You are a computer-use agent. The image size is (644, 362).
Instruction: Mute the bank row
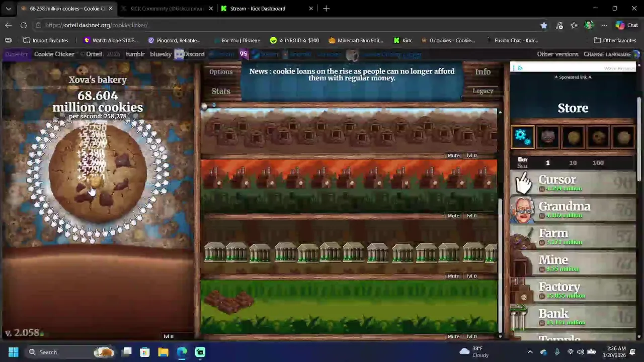point(453,276)
